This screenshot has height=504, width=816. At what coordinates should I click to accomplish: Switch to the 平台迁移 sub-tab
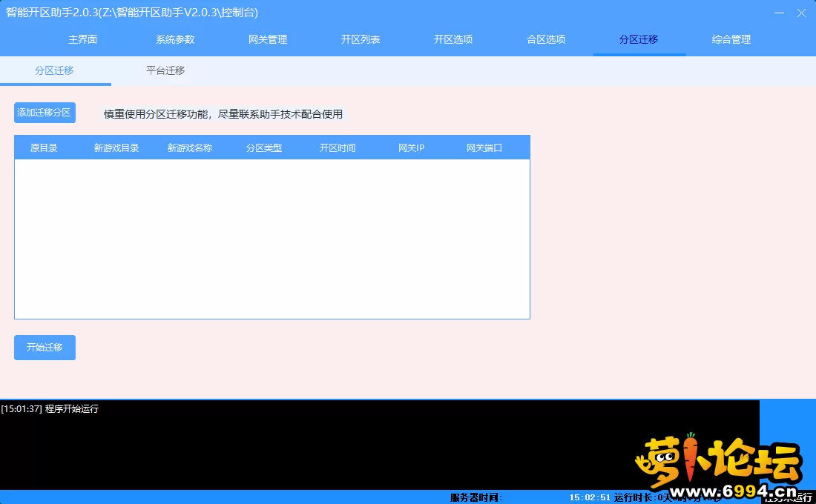165,71
